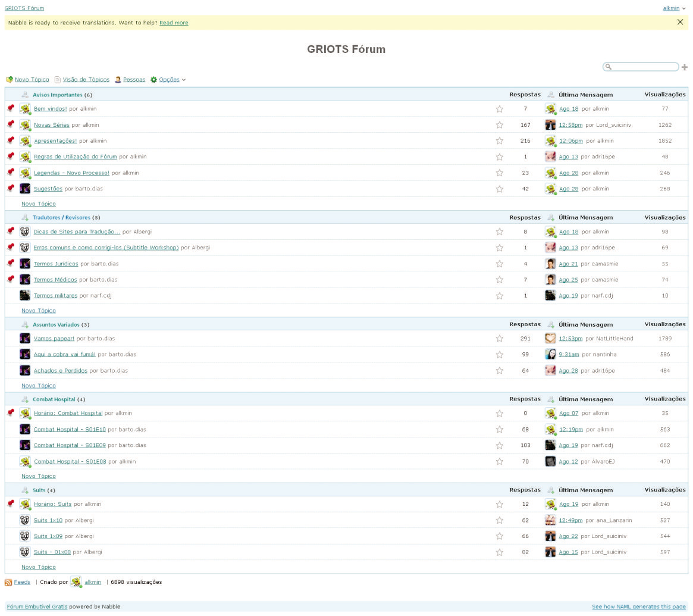Click the RSS Feeds icon

tap(8, 582)
